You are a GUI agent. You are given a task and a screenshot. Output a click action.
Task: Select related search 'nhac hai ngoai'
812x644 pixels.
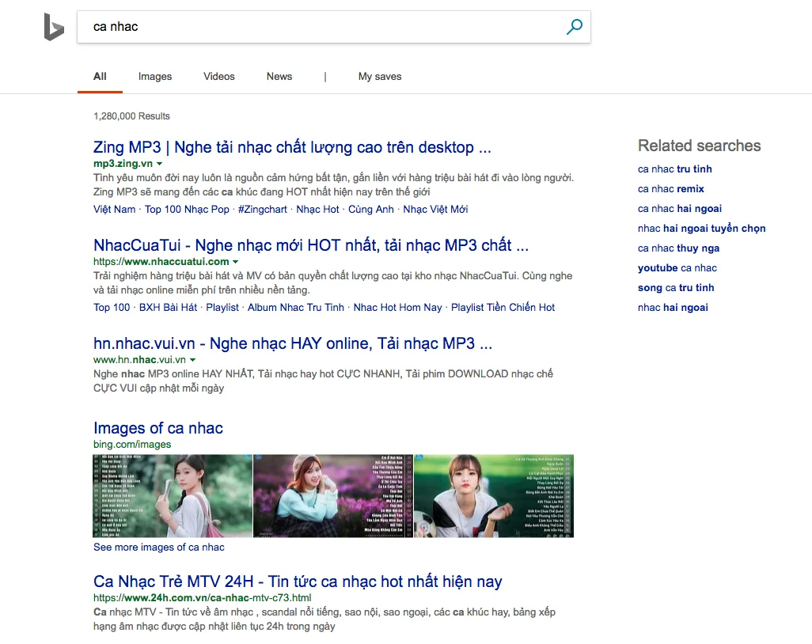pyautogui.click(x=673, y=308)
